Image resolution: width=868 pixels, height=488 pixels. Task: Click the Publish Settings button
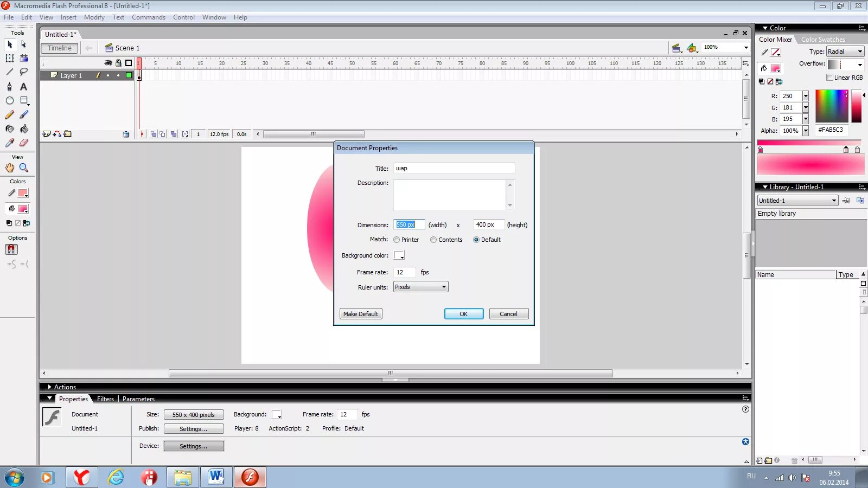tap(194, 429)
